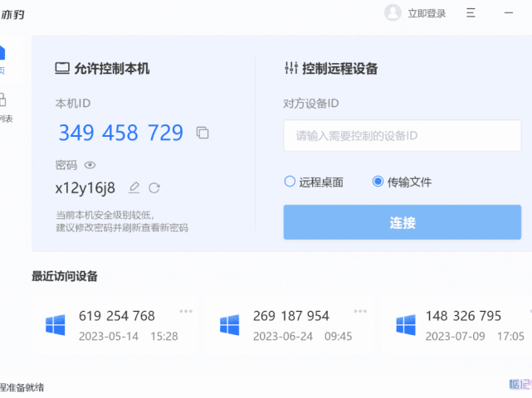The image size is (532, 398).
Task: Click the local ID 349 458 729
Action: pos(121,133)
